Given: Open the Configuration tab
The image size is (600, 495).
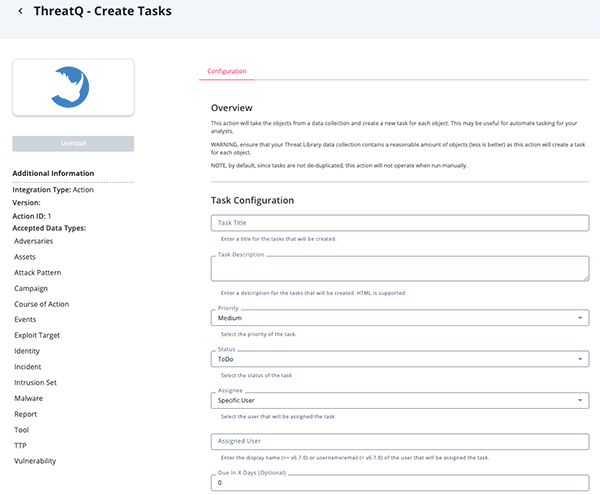Looking at the screenshot, I should pyautogui.click(x=227, y=71).
